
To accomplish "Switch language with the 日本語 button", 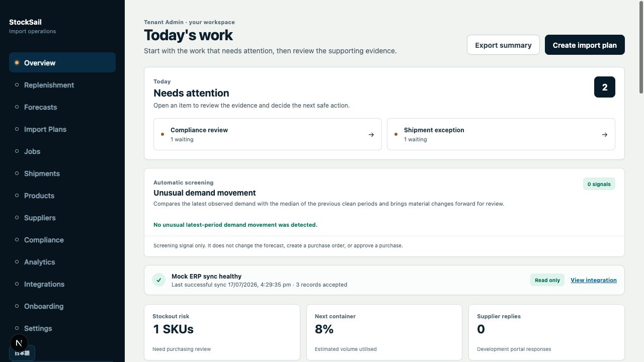I will click(22, 353).
